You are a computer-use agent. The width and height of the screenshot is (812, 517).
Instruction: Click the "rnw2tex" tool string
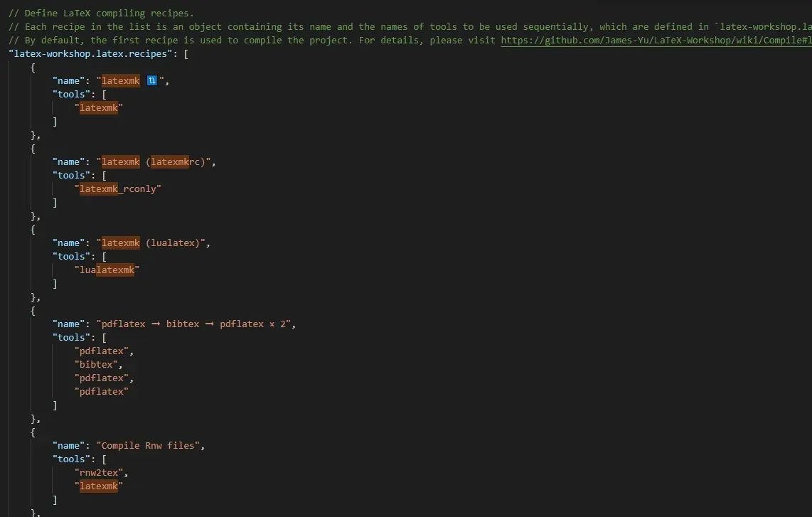point(99,472)
